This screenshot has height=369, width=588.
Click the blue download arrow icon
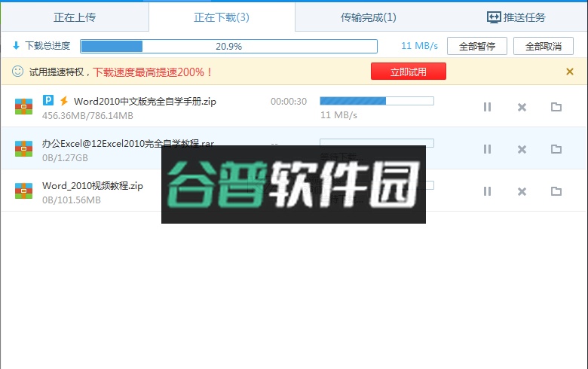[16, 46]
